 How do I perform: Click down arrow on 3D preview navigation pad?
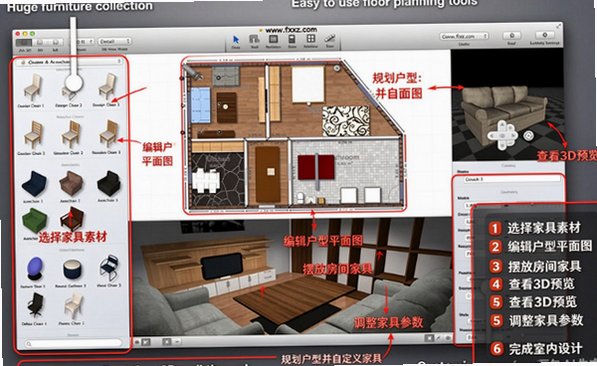click(x=503, y=145)
